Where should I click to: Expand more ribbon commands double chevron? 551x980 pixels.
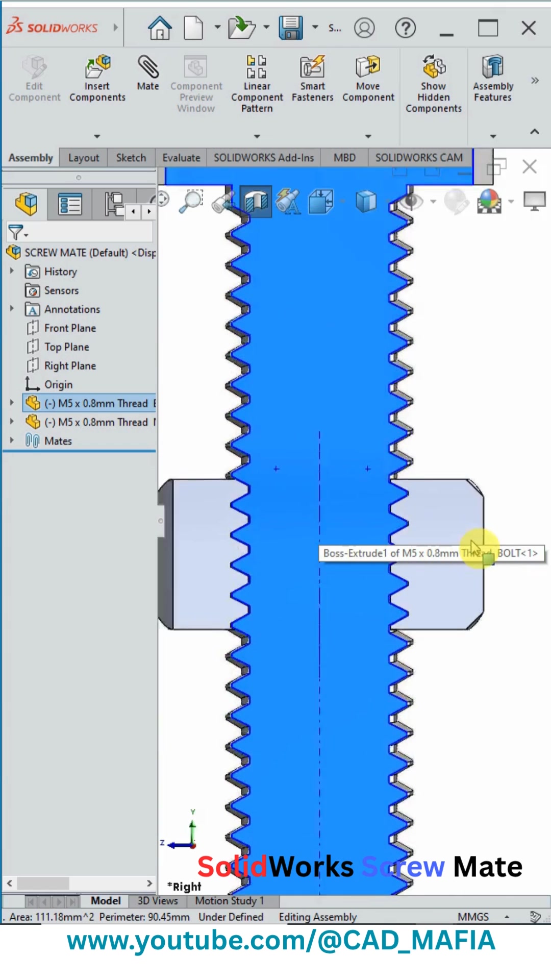tap(535, 80)
